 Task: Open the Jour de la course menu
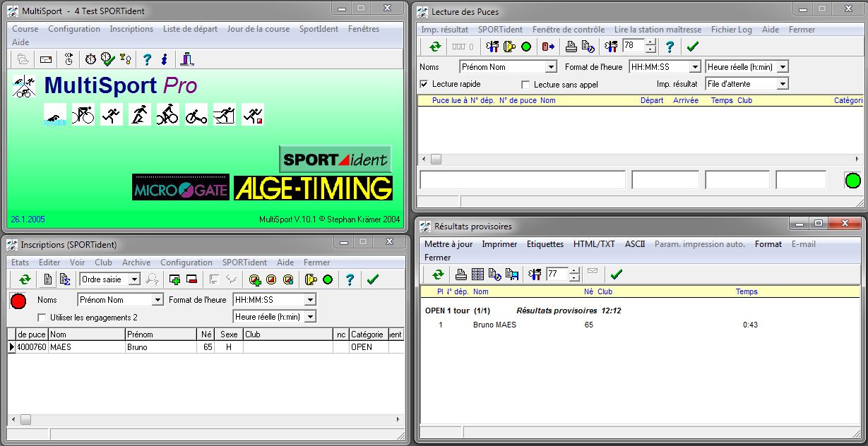[x=258, y=29]
